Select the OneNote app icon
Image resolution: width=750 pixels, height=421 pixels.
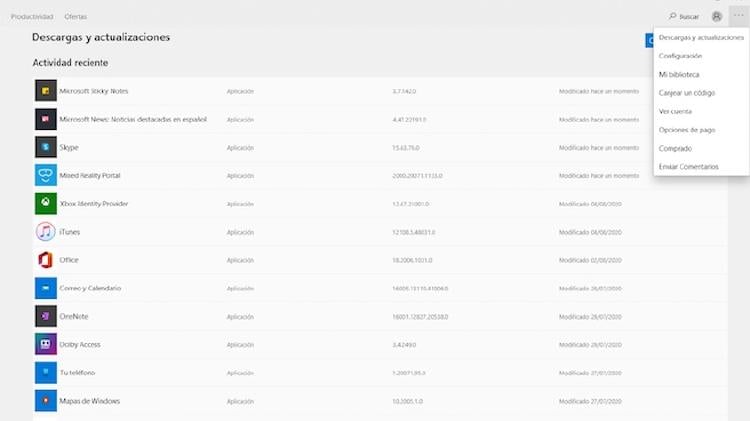point(45,316)
